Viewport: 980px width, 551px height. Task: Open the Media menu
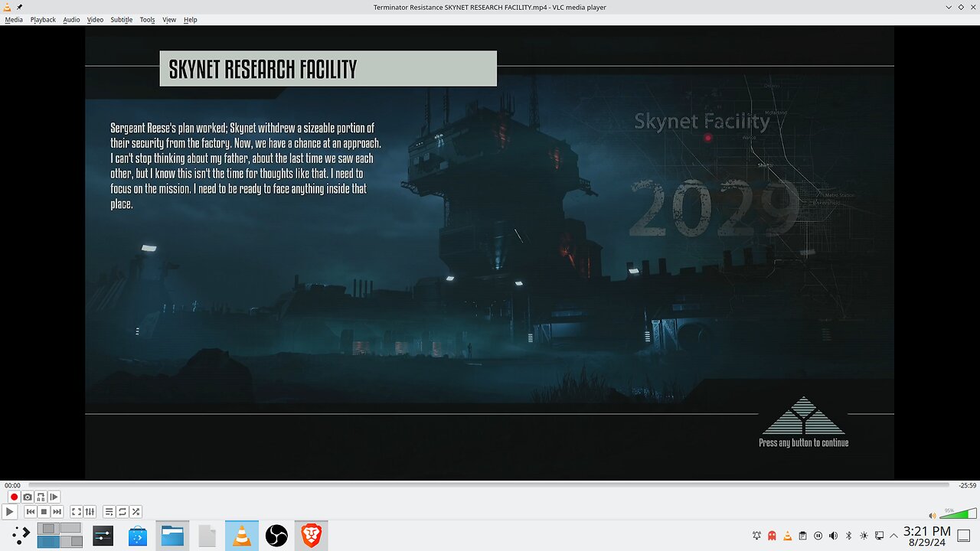click(x=14, y=20)
